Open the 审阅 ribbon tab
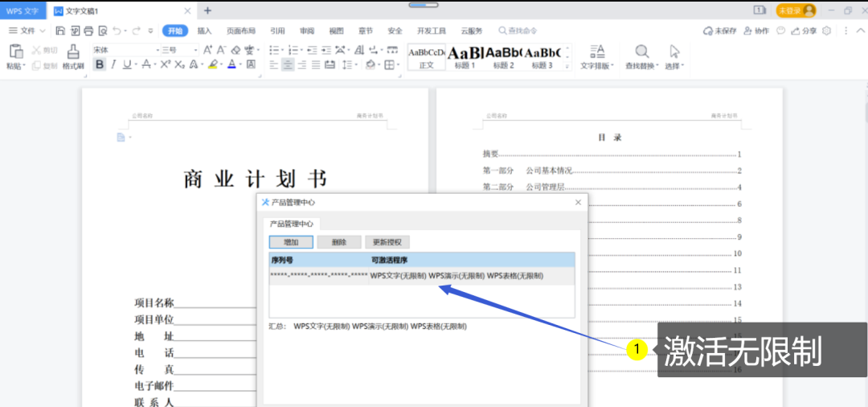Viewport: 868px width, 407px height. click(x=307, y=31)
